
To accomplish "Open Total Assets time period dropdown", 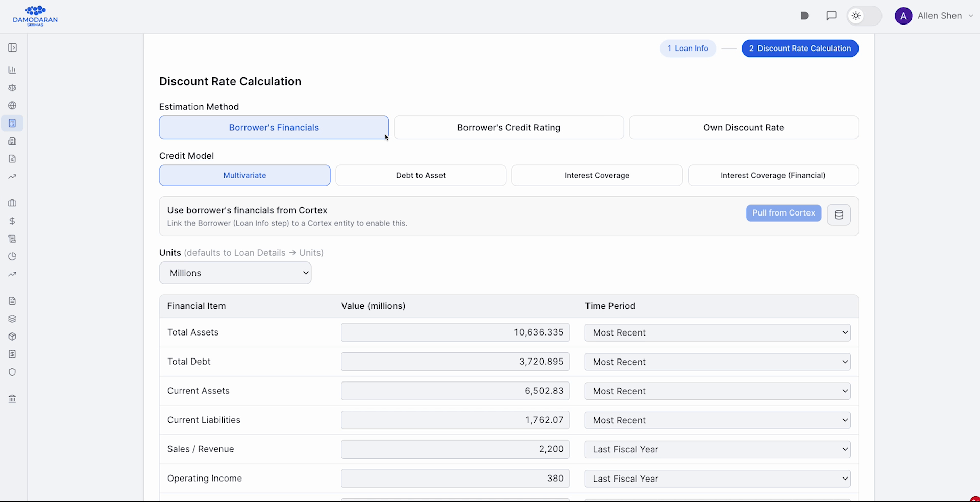I will pyautogui.click(x=718, y=332).
